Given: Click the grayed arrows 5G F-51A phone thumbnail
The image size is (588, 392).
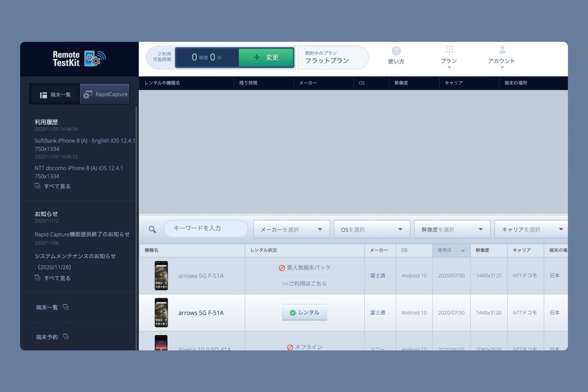Looking at the screenshot, I should [161, 275].
